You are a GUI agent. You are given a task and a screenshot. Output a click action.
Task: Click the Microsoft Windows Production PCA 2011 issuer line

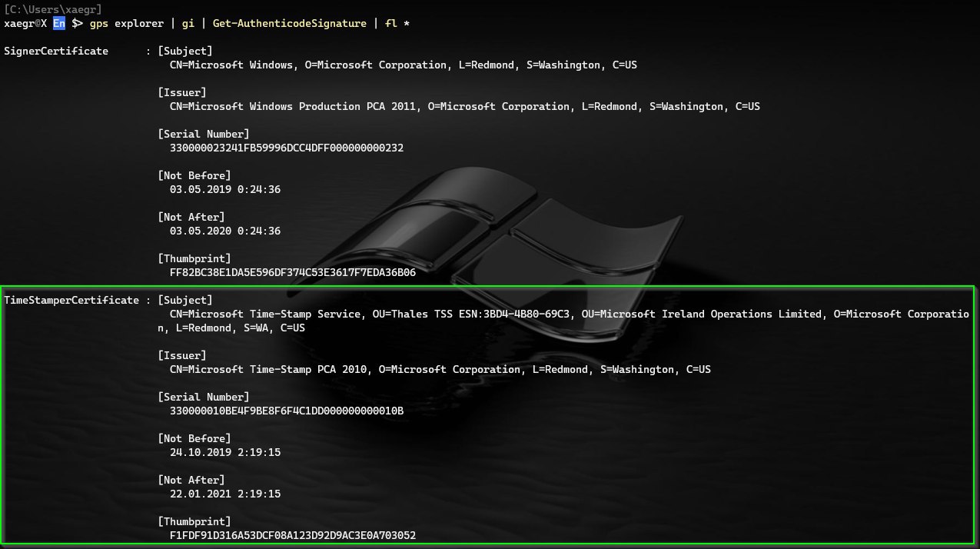click(465, 106)
